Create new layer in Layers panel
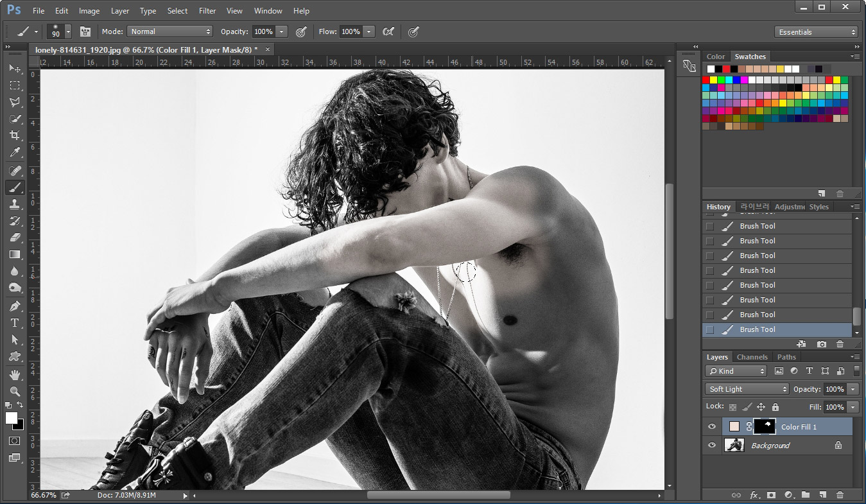 pos(823,495)
